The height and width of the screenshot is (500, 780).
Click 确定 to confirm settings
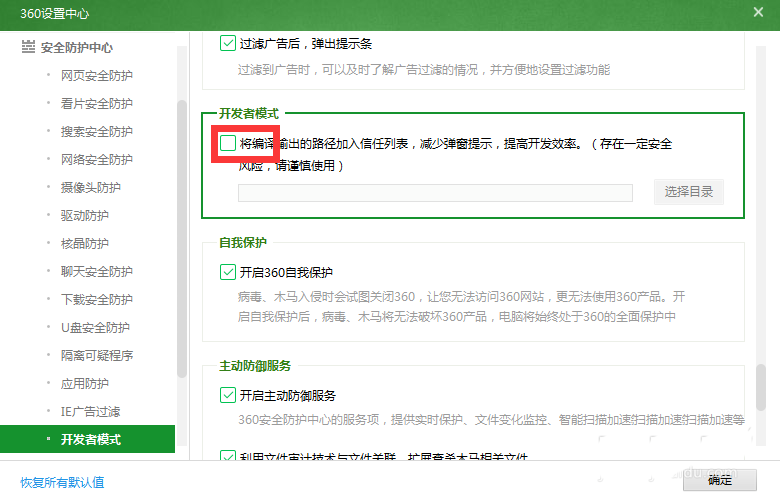pyautogui.click(x=720, y=480)
